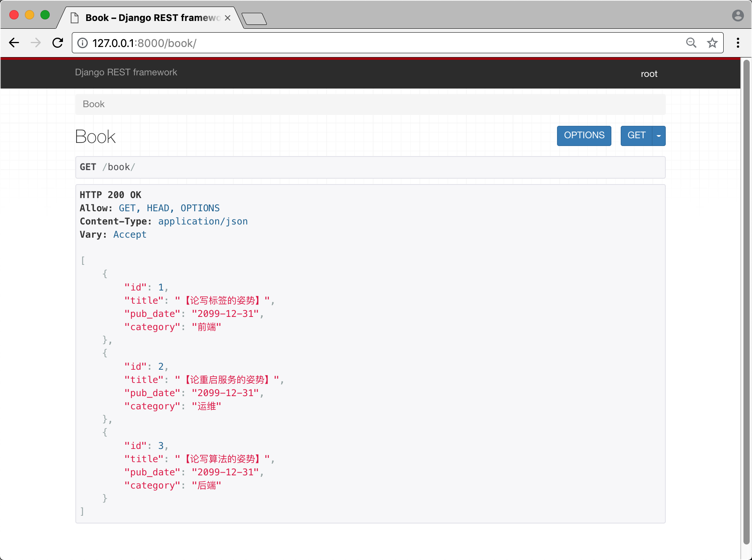Click the OPTIONS button
The width and height of the screenshot is (752, 560).
[x=584, y=136]
